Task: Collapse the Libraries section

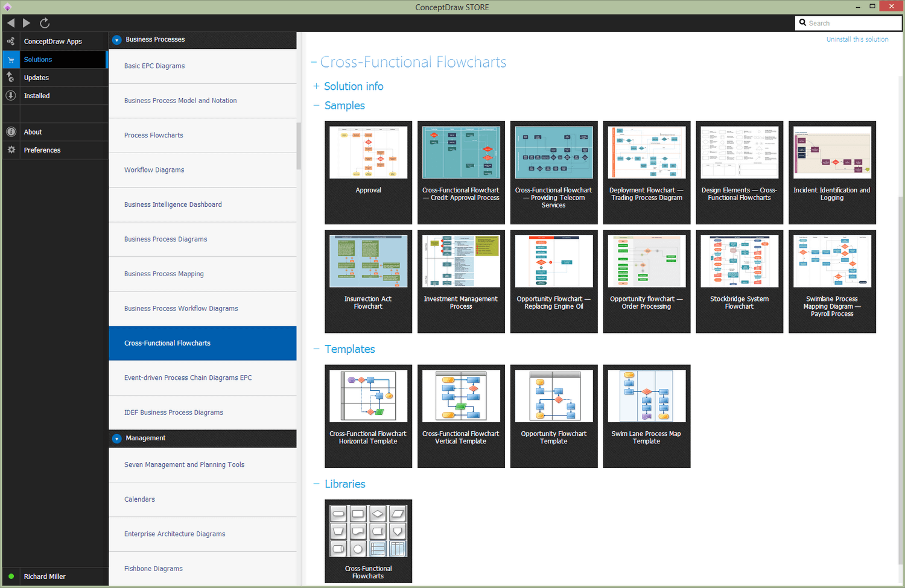Action: (316, 484)
